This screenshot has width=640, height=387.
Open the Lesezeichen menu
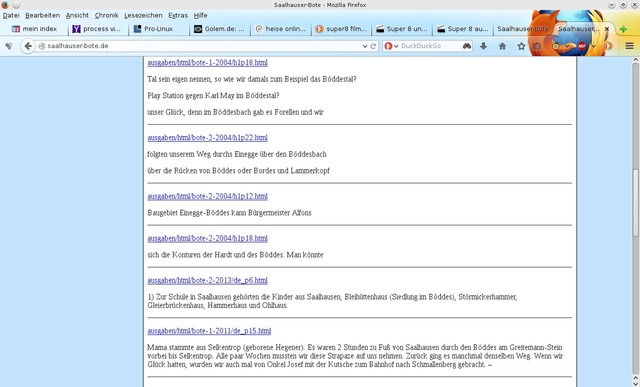click(x=143, y=15)
